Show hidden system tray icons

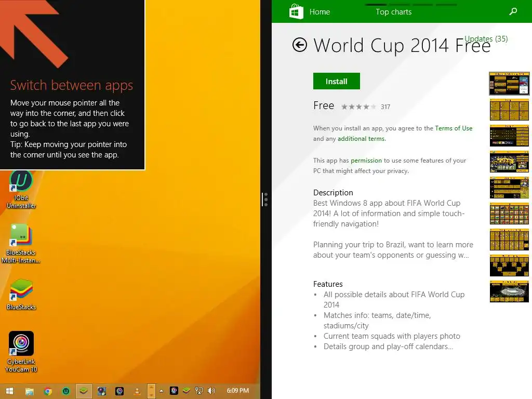162,391
